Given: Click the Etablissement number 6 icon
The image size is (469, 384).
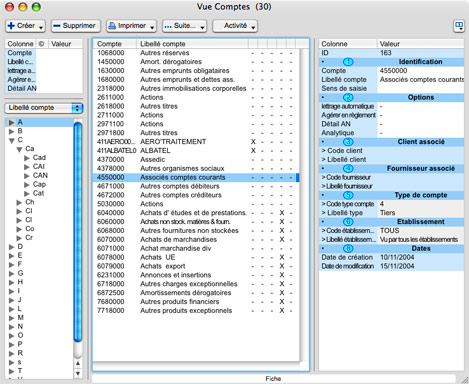Looking at the screenshot, I should pos(348,222).
